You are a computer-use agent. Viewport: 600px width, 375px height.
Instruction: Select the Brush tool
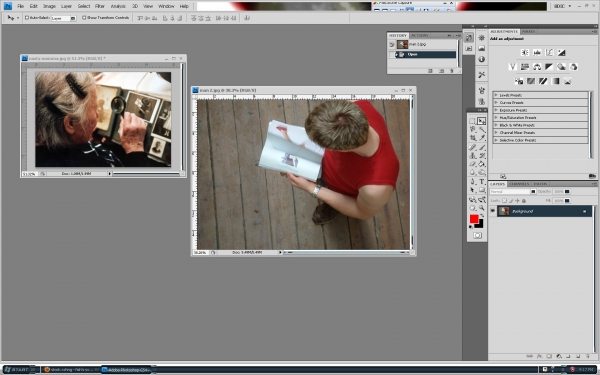pyautogui.click(x=482, y=147)
